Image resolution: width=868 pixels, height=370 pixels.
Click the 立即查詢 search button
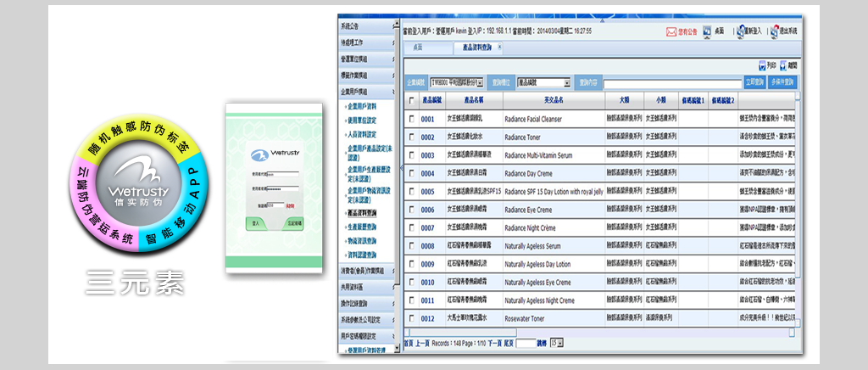(x=753, y=82)
